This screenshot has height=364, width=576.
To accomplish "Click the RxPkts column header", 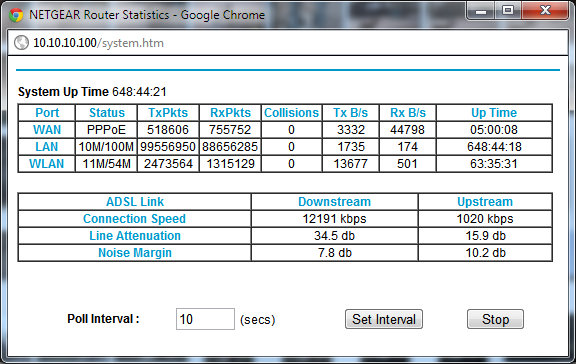I will click(230, 113).
